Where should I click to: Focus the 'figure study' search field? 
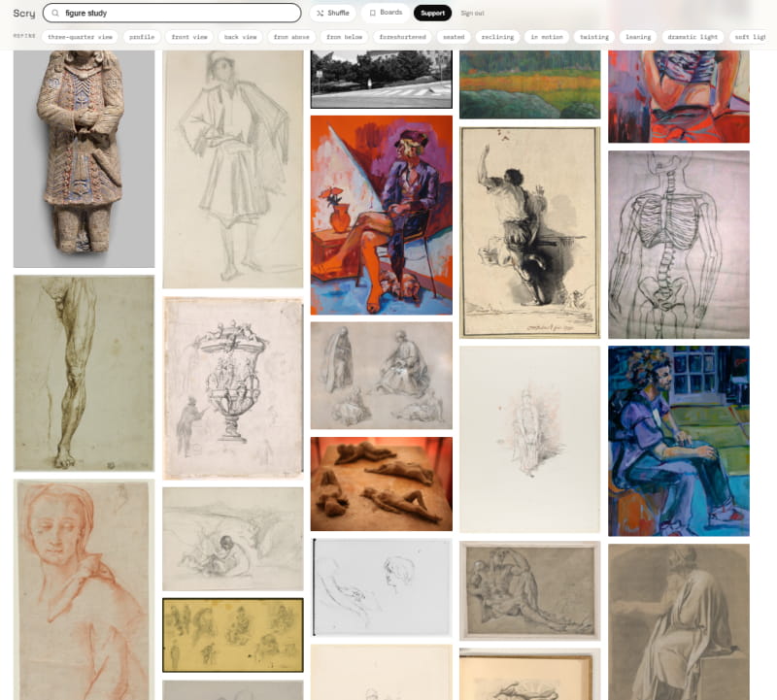pyautogui.click(x=172, y=13)
